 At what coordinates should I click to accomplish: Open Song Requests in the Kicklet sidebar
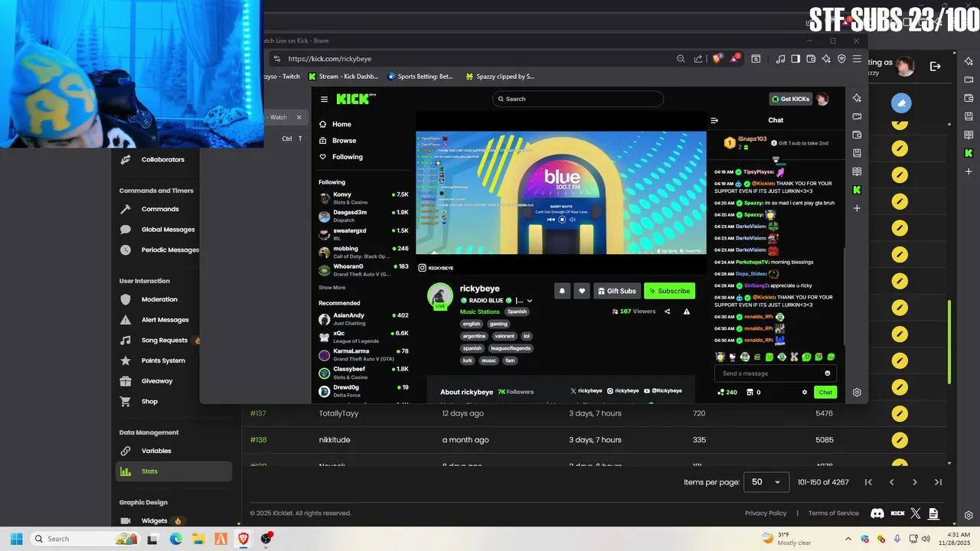tap(164, 340)
